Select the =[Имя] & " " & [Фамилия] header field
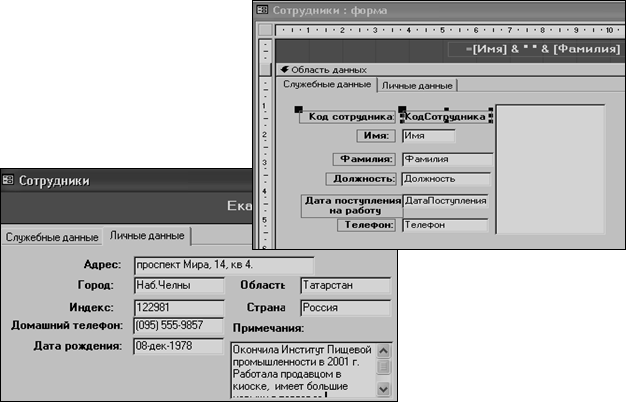 (x=535, y=49)
